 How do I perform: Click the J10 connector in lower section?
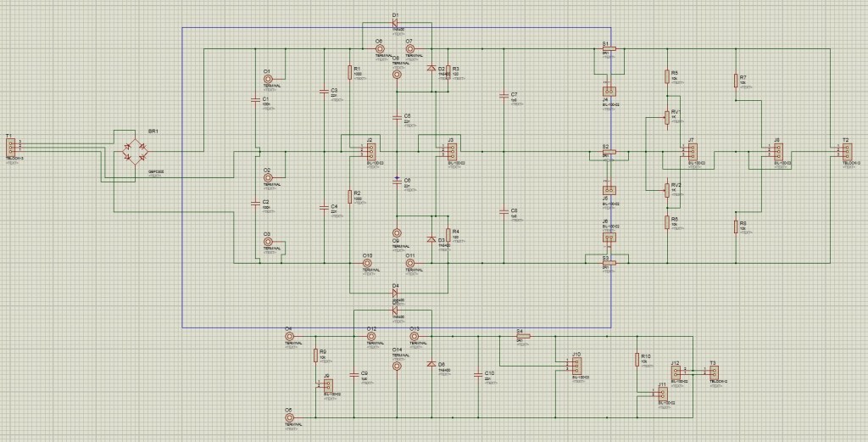point(576,366)
